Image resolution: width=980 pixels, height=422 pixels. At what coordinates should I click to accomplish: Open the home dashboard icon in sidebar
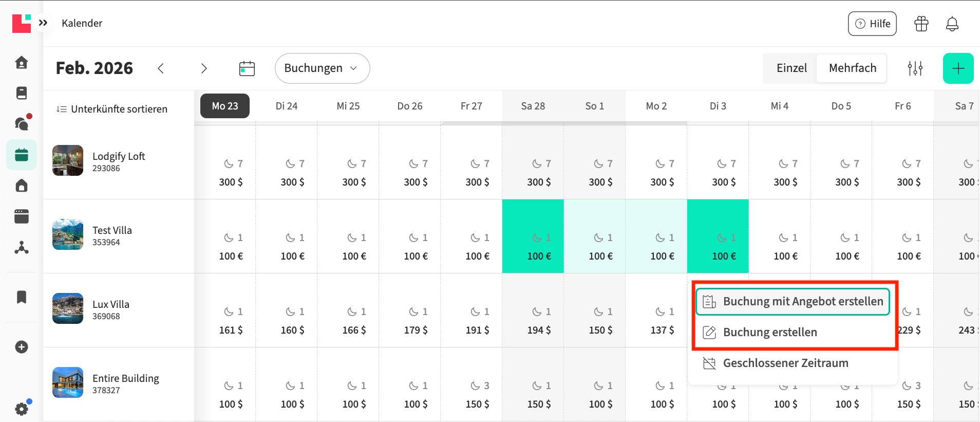[22, 63]
